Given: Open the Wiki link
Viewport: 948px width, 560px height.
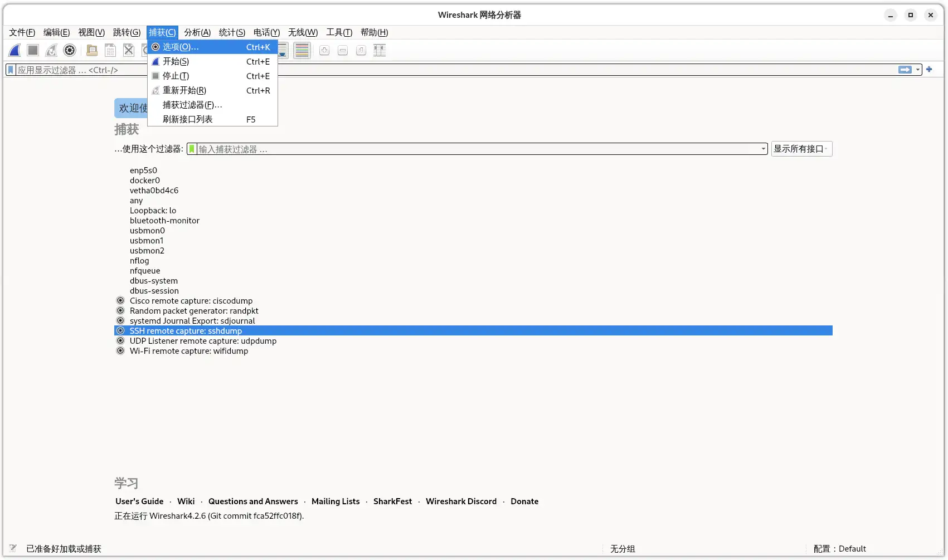Looking at the screenshot, I should click(x=186, y=501).
